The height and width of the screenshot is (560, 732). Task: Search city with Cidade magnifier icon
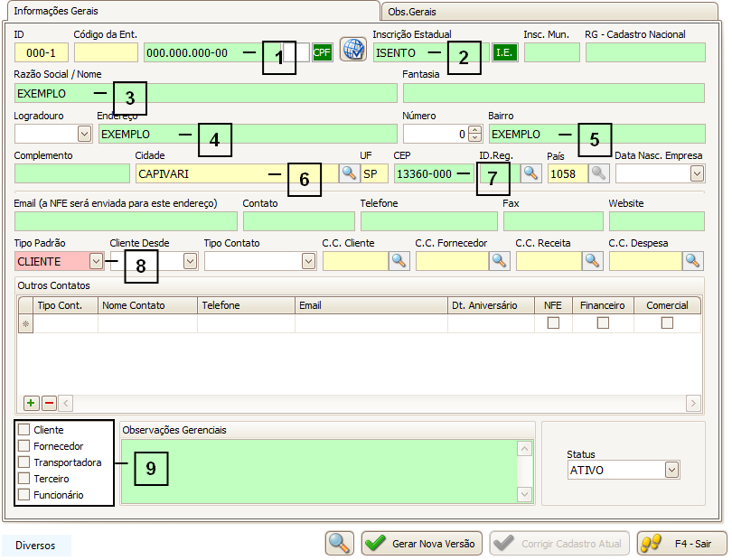(x=349, y=173)
